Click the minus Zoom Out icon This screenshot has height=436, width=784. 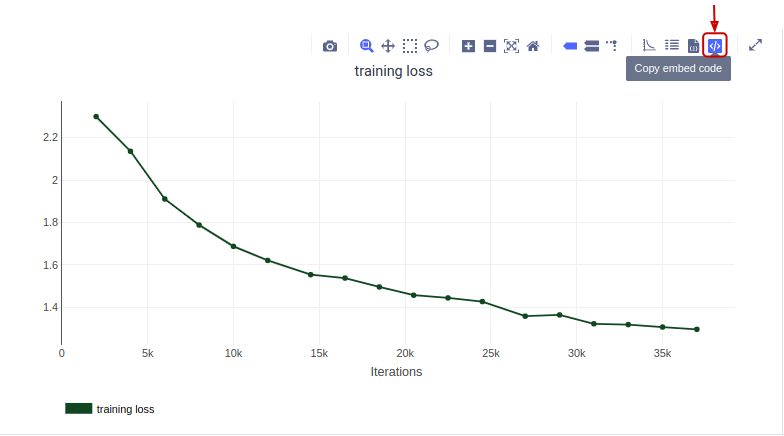pos(490,46)
